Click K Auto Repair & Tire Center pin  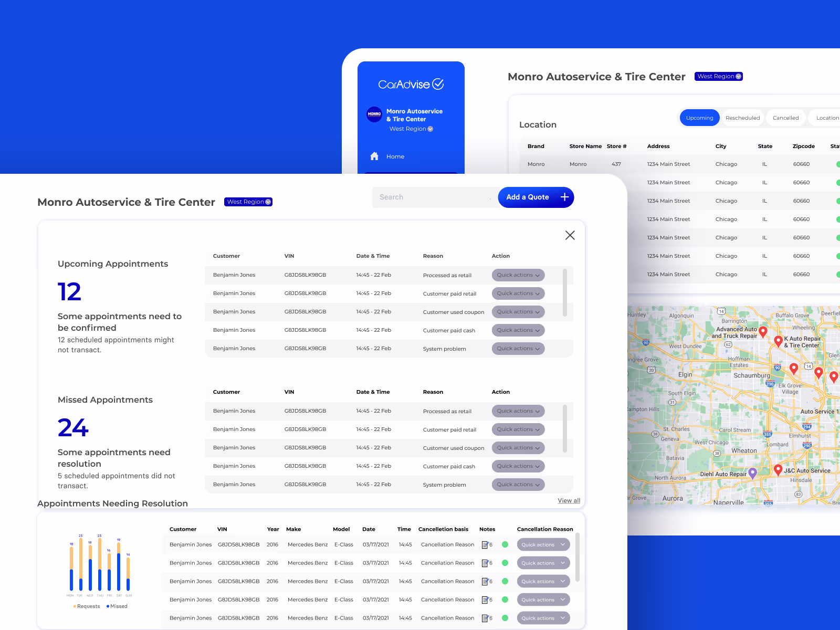(779, 341)
